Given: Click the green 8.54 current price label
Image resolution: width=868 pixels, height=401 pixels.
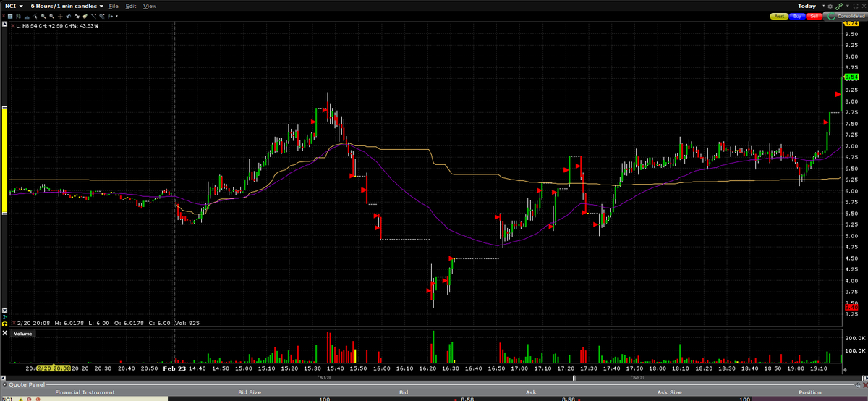Looking at the screenshot, I should pos(851,77).
